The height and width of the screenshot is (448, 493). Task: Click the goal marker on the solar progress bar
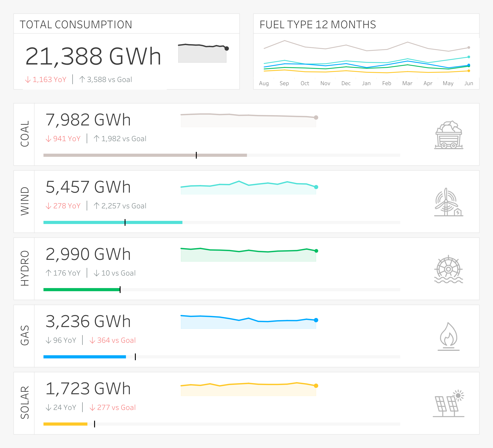point(94,424)
